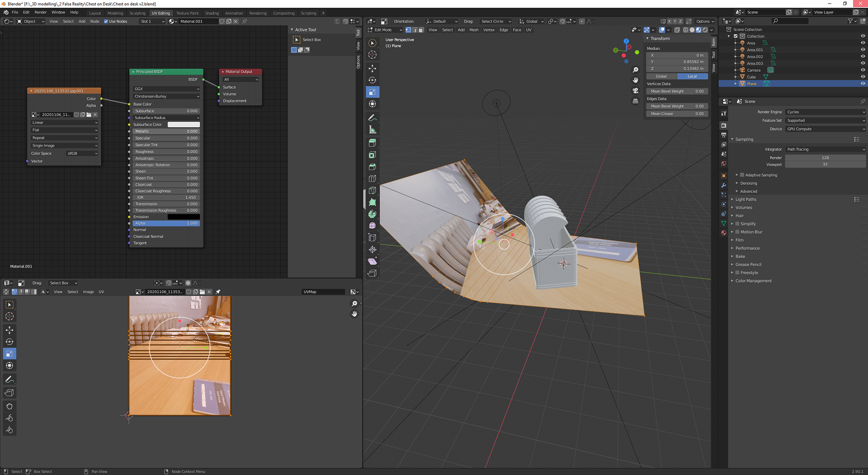The height and width of the screenshot is (475, 868).
Task: Open the Feature Set dropdown
Action: [826, 121]
